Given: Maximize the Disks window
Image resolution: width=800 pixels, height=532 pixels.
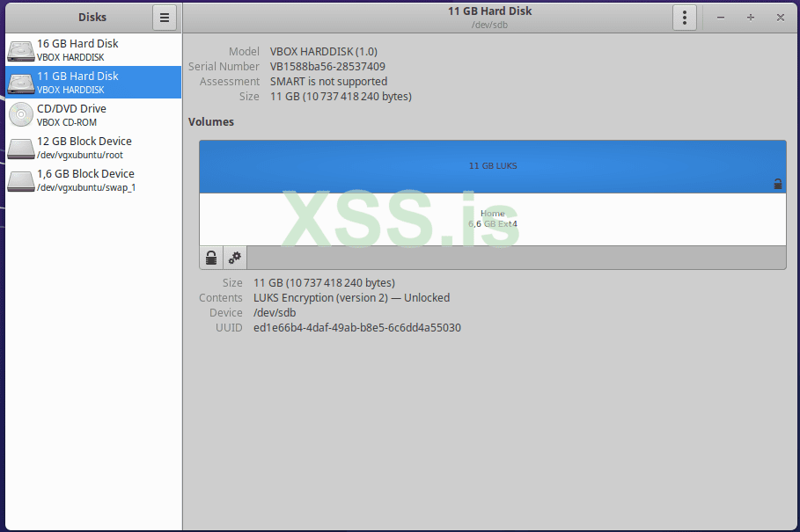Looking at the screenshot, I should (751, 18).
